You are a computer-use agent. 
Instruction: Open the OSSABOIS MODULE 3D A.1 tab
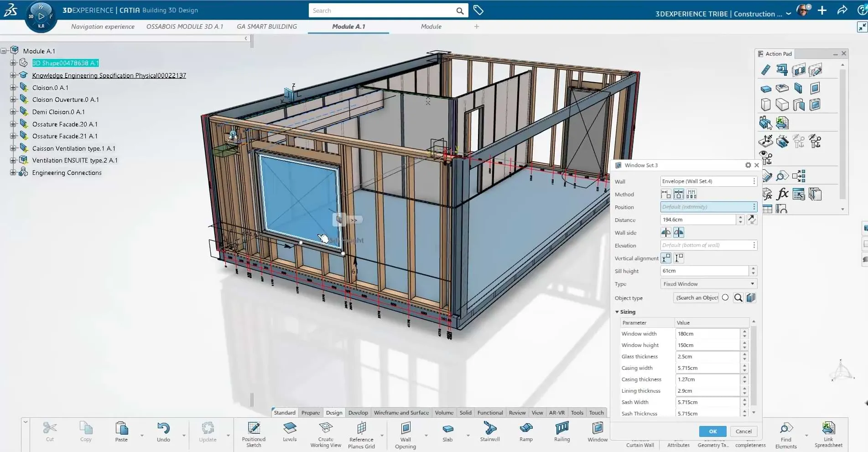point(185,26)
